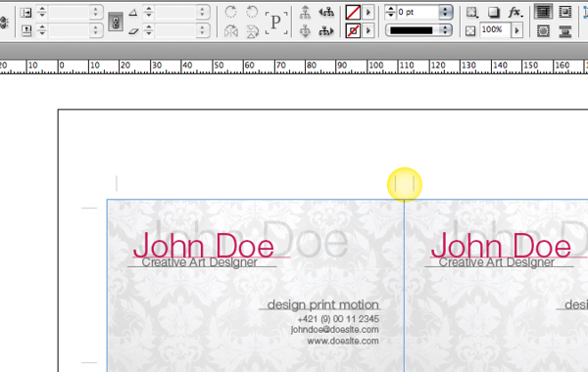Click the Stroke color swatch
This screenshot has height=372, width=588.
(353, 30)
